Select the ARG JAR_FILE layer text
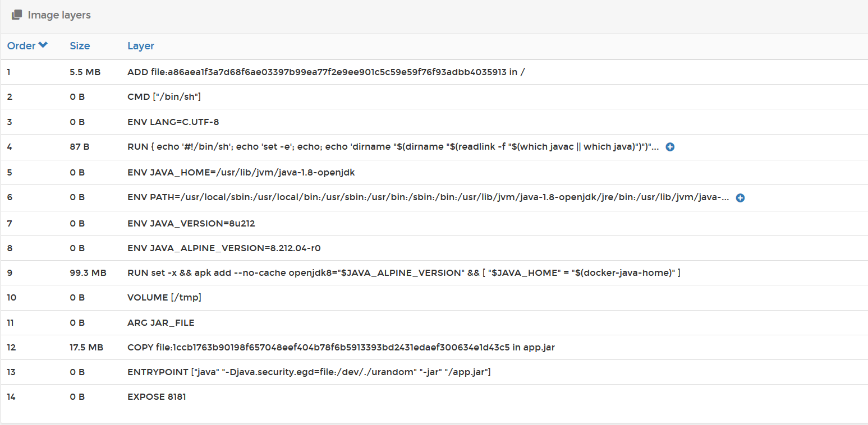This screenshot has width=868, height=425. click(161, 322)
